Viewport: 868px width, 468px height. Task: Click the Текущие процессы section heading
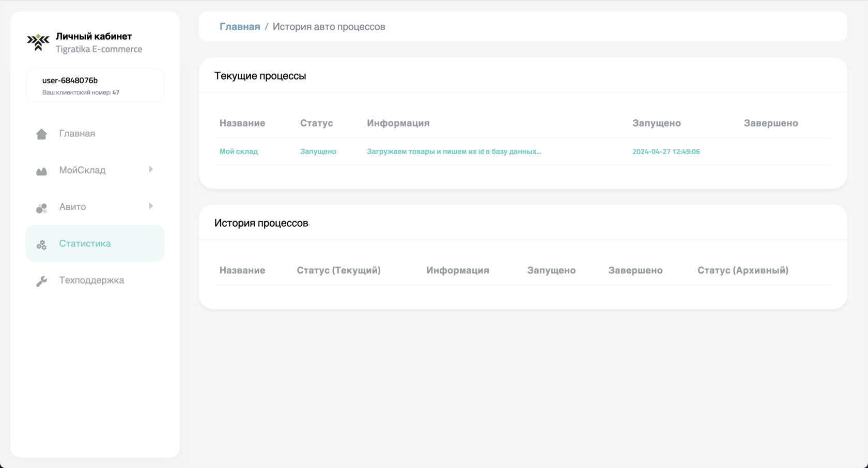[260, 76]
